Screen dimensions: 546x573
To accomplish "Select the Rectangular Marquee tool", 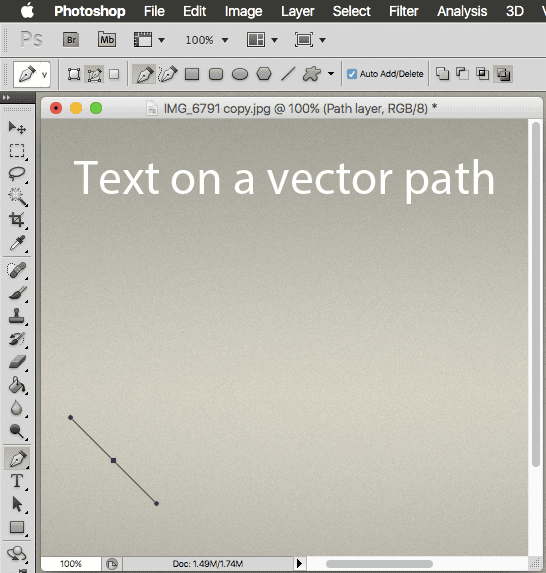I will coord(17,151).
